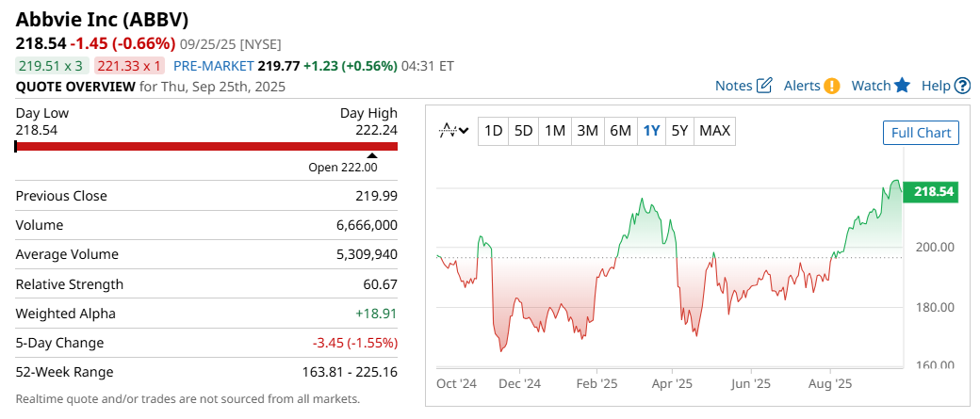Click the red day range bar
This screenshot has width=980, height=419.
click(206, 146)
